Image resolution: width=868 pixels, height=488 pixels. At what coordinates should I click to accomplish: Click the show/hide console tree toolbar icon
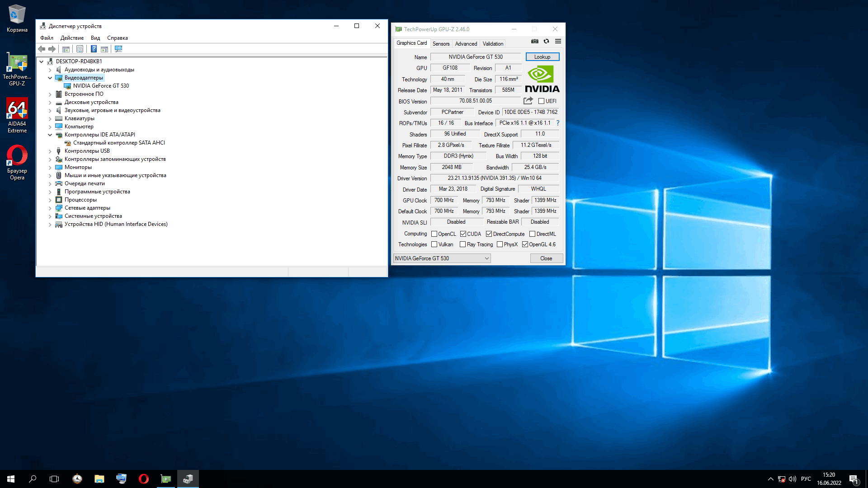click(x=66, y=49)
